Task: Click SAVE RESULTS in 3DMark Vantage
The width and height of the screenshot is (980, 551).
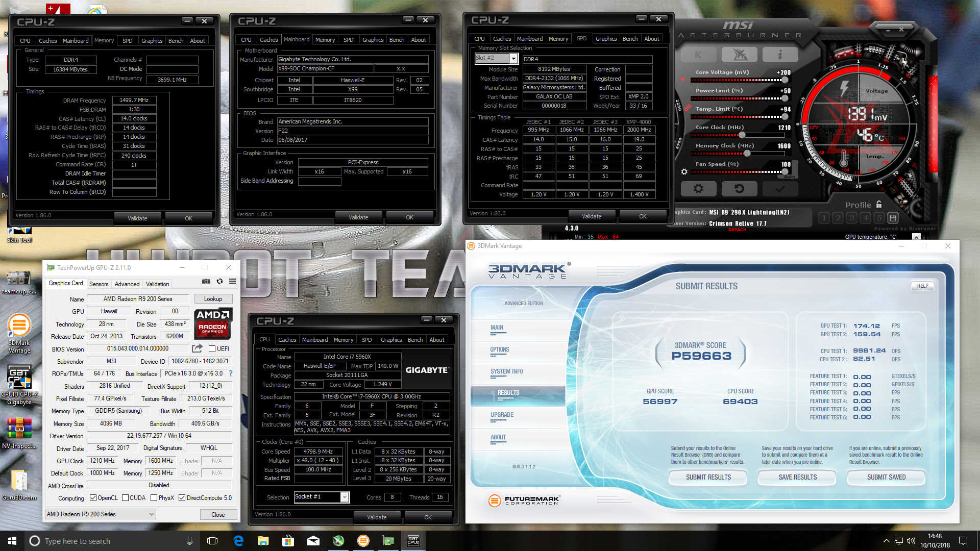Action: tap(797, 477)
